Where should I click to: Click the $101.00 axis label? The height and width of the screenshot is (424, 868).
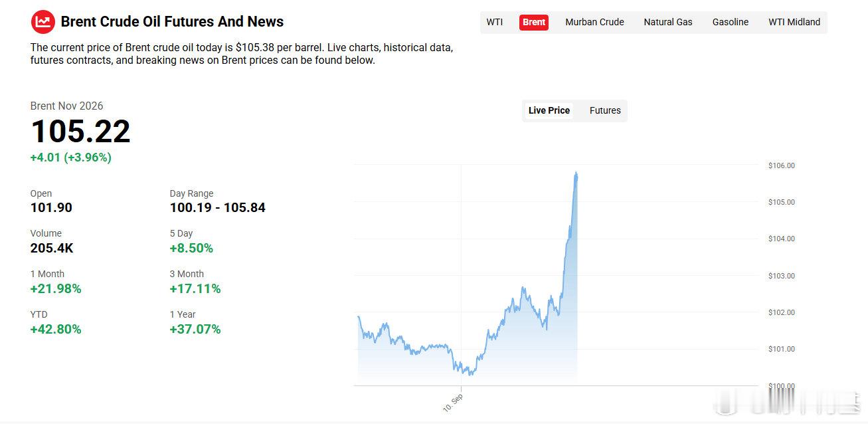tap(781, 349)
